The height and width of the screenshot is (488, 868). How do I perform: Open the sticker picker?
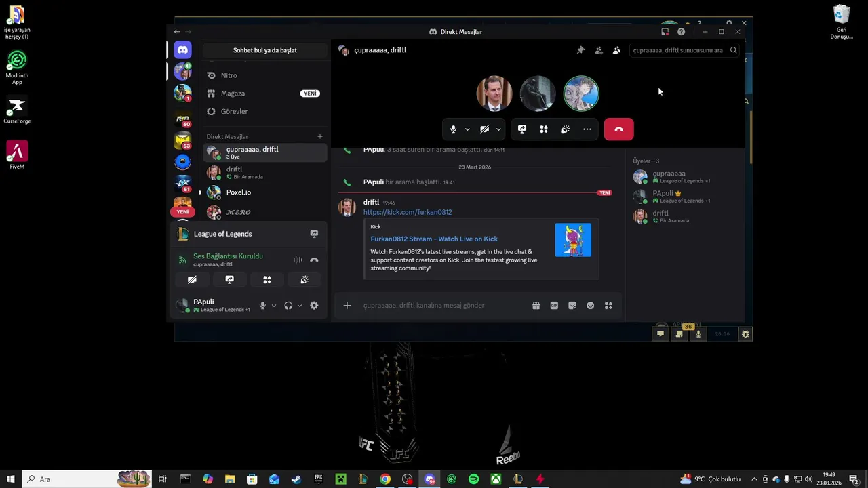[x=572, y=306]
